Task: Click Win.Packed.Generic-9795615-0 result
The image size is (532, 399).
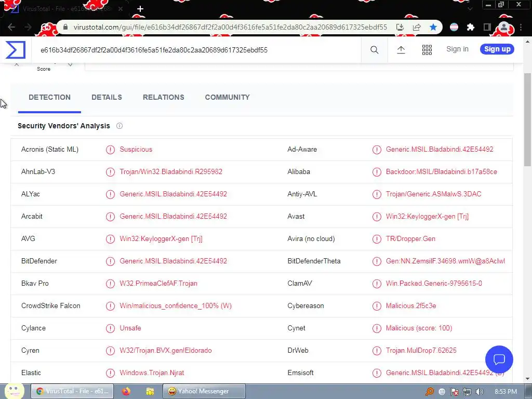Action: [x=434, y=283]
